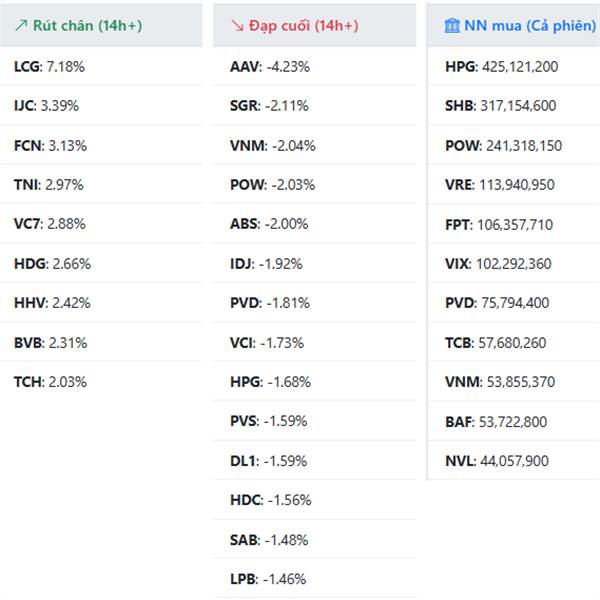The width and height of the screenshot is (600, 600).
Task: Select the LPB -1.46% entry
Action: (267, 579)
